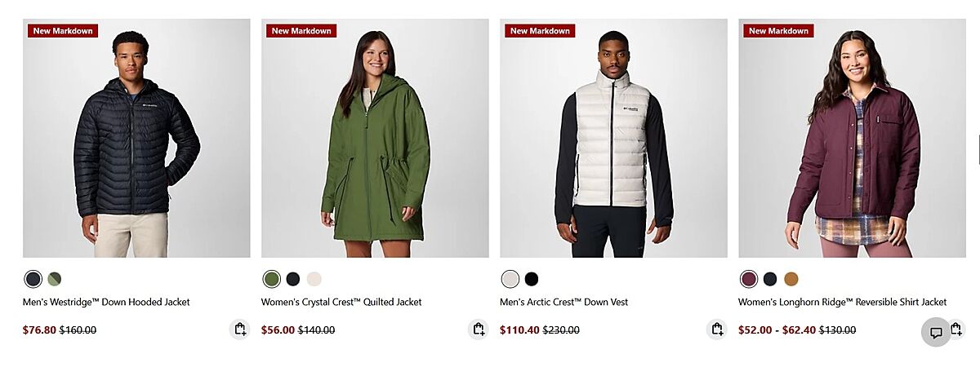Choose black color for Crystal Crest Quilted Jacket
980x376 pixels.
tap(293, 279)
